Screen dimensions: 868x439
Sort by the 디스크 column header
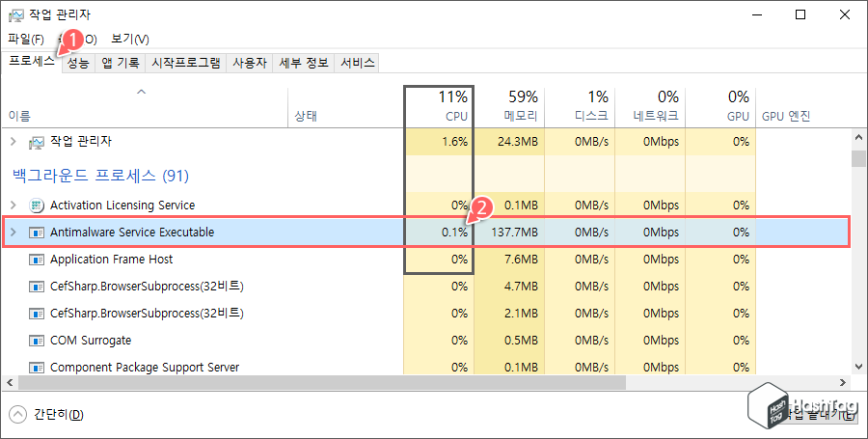coord(580,106)
